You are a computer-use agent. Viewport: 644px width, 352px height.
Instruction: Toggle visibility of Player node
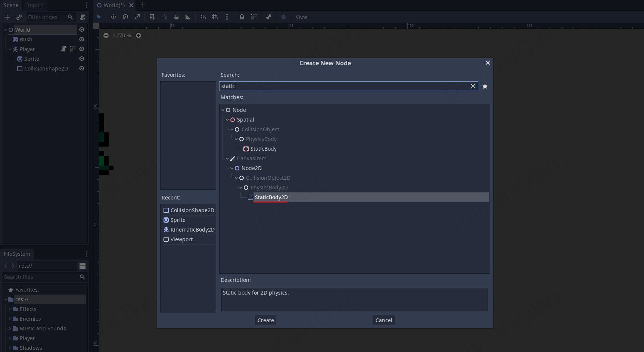click(82, 49)
